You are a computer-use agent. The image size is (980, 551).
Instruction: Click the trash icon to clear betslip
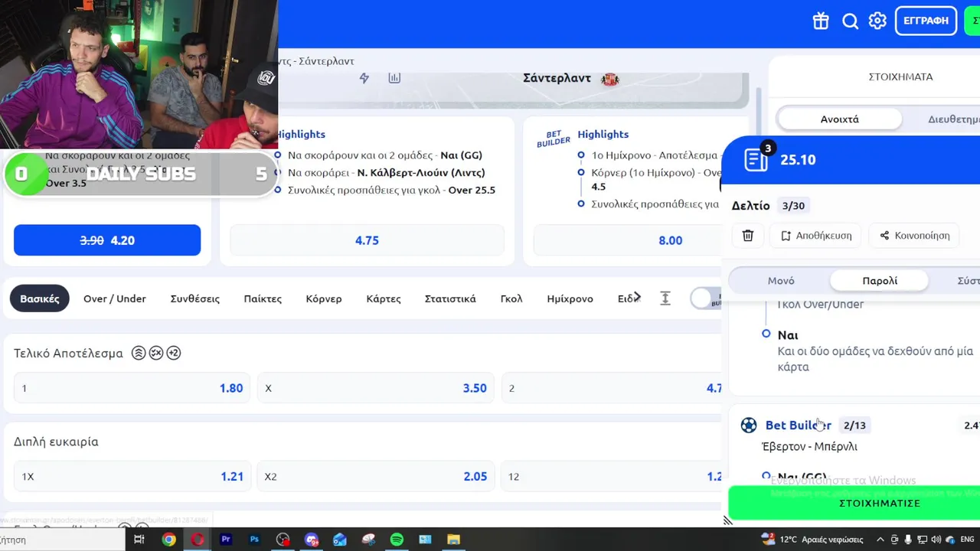[748, 236]
